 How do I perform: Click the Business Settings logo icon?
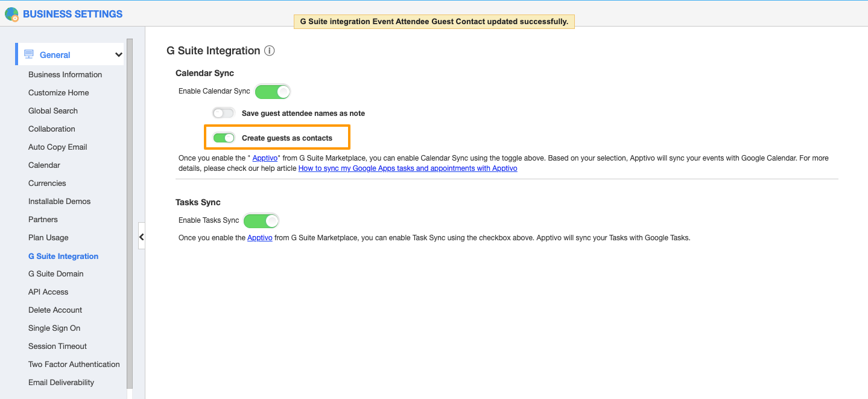point(11,14)
